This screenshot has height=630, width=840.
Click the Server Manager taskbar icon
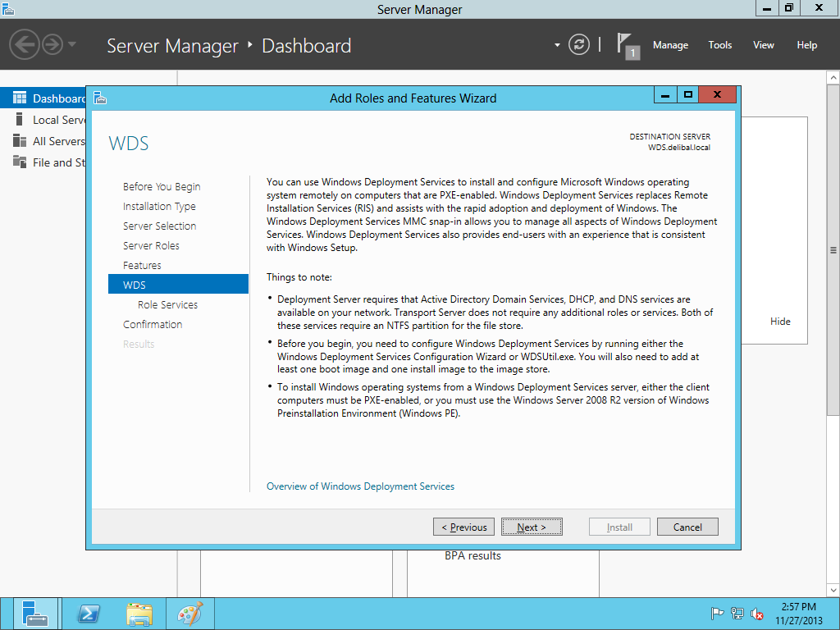point(35,614)
